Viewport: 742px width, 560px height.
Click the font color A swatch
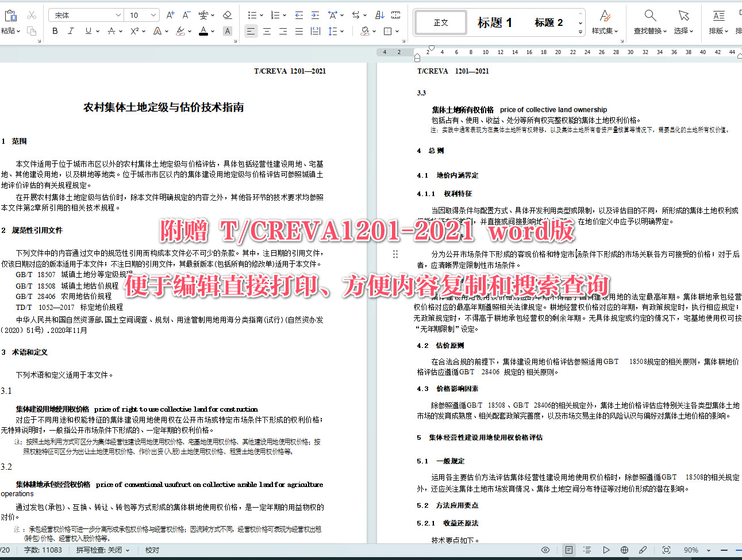[x=203, y=31]
